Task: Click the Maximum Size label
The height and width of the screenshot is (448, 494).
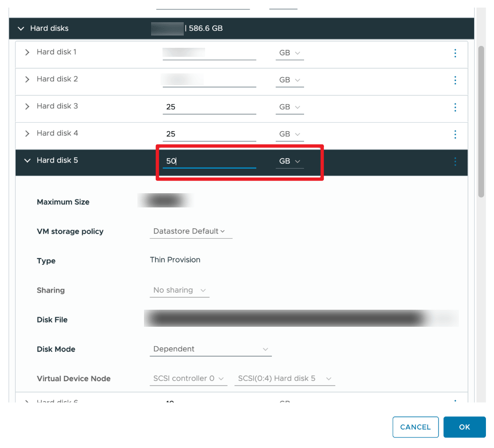Action: coord(63,202)
